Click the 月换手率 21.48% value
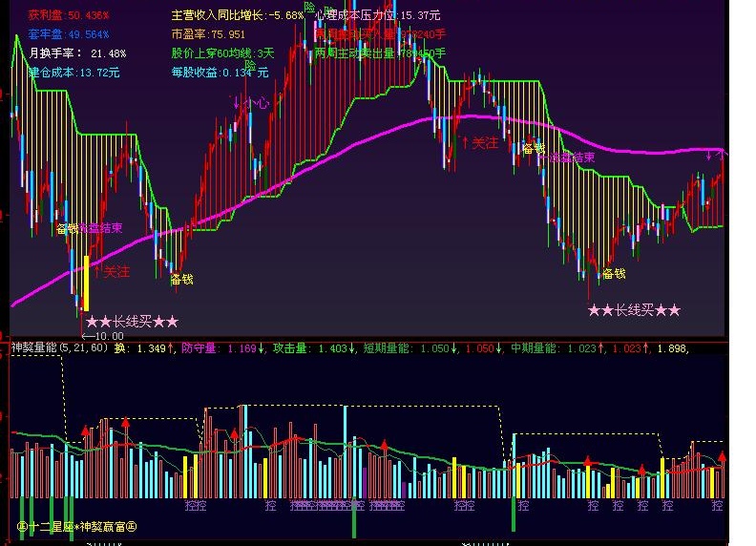The width and height of the screenshot is (756, 546). pos(77,53)
